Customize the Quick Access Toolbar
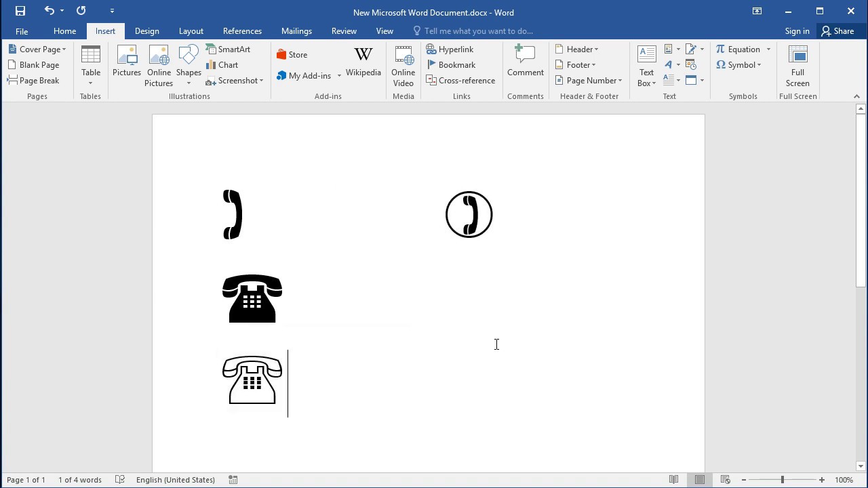Image resolution: width=868 pixels, height=488 pixels. [112, 11]
